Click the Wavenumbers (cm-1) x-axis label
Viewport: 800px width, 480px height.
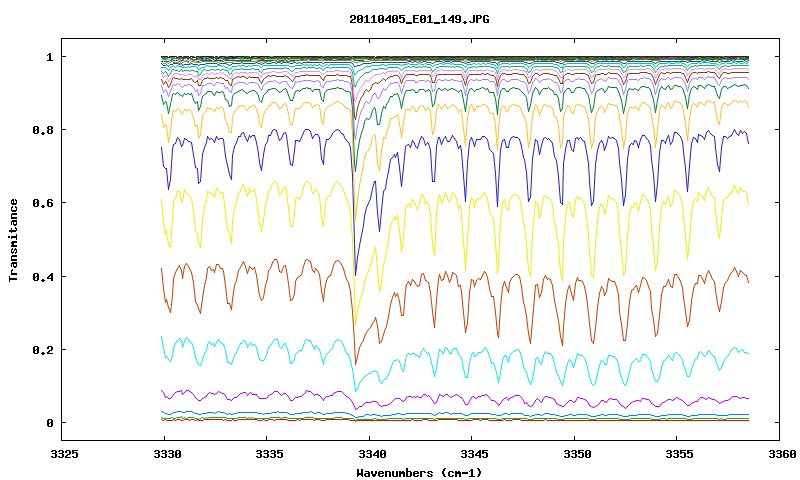pos(419,473)
